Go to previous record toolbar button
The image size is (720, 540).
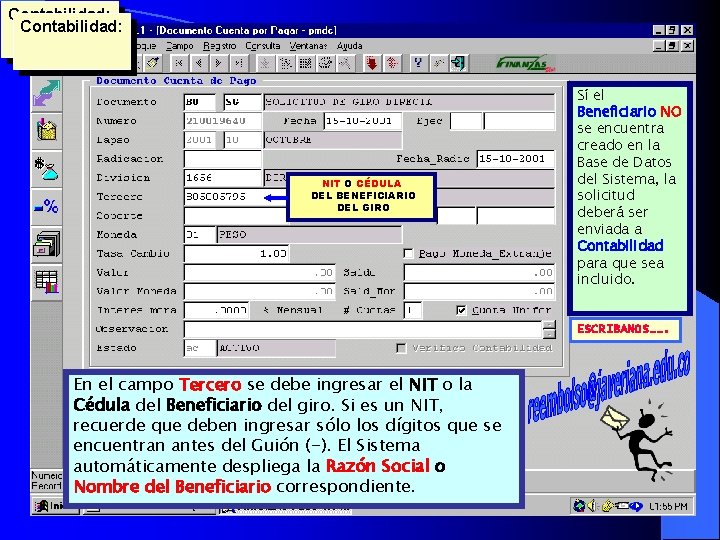pos(199,63)
